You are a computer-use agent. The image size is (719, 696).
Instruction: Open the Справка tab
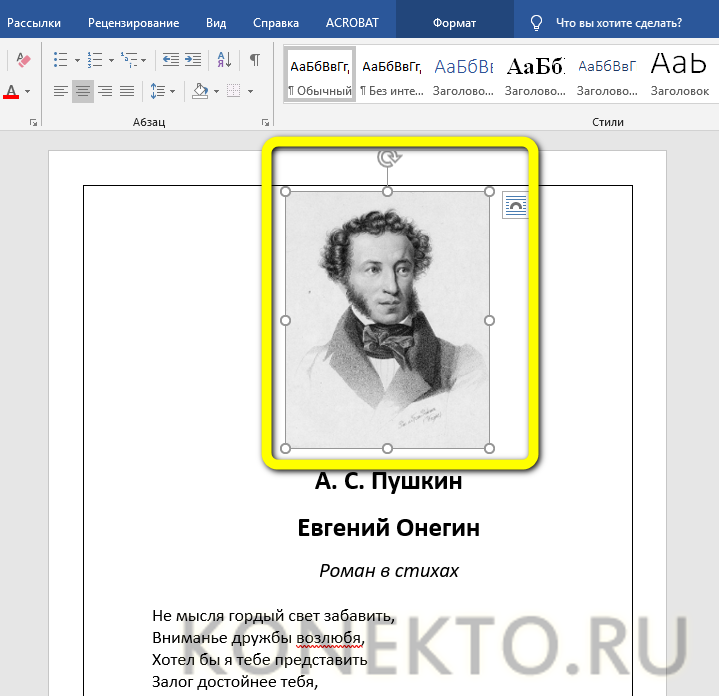pyautogui.click(x=276, y=23)
